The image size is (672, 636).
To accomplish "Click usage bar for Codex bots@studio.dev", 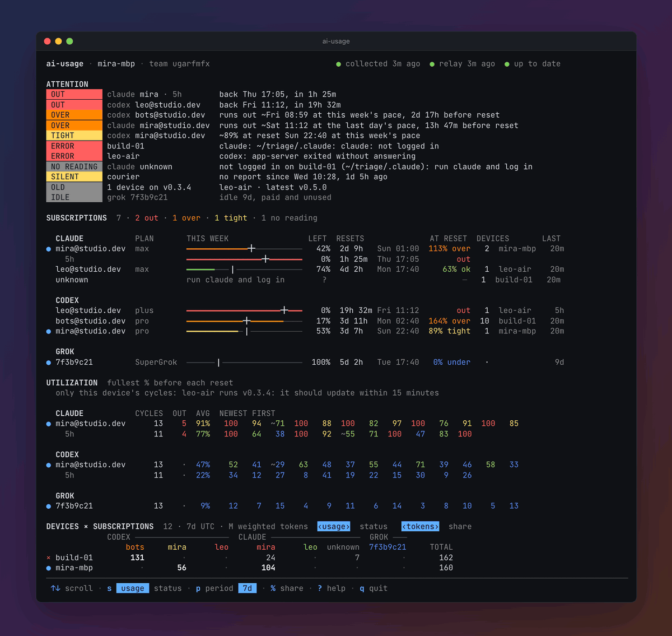I will click(x=244, y=321).
